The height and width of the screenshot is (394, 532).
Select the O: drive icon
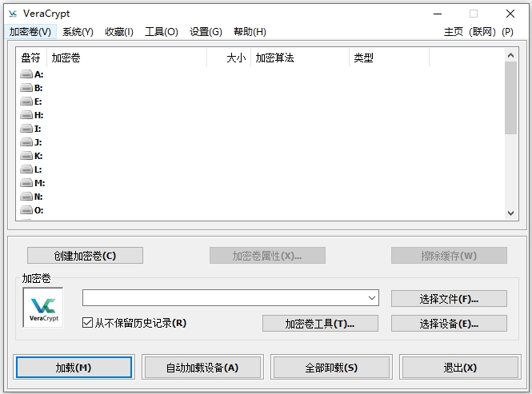click(26, 209)
